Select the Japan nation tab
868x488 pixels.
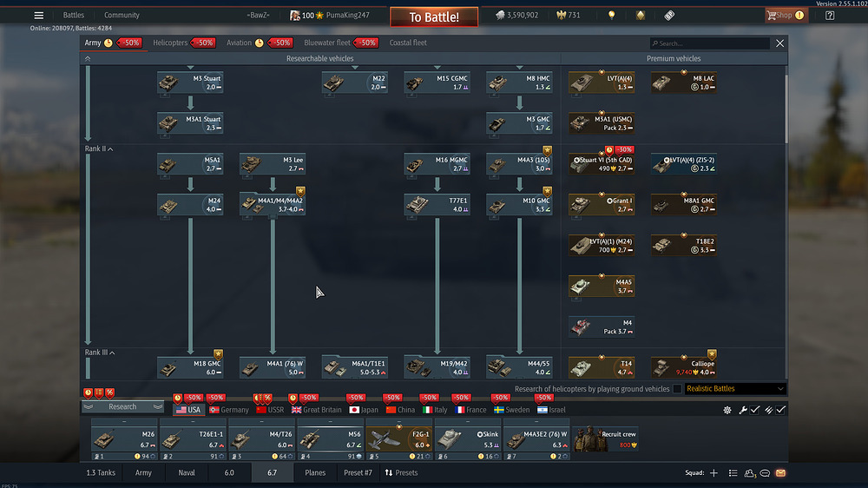click(364, 410)
